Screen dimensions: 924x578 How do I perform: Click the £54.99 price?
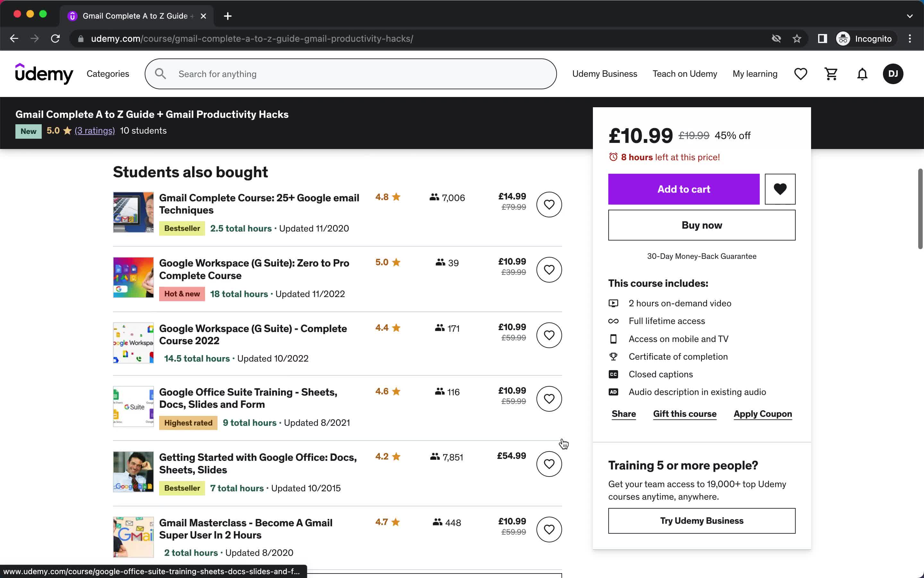click(511, 456)
